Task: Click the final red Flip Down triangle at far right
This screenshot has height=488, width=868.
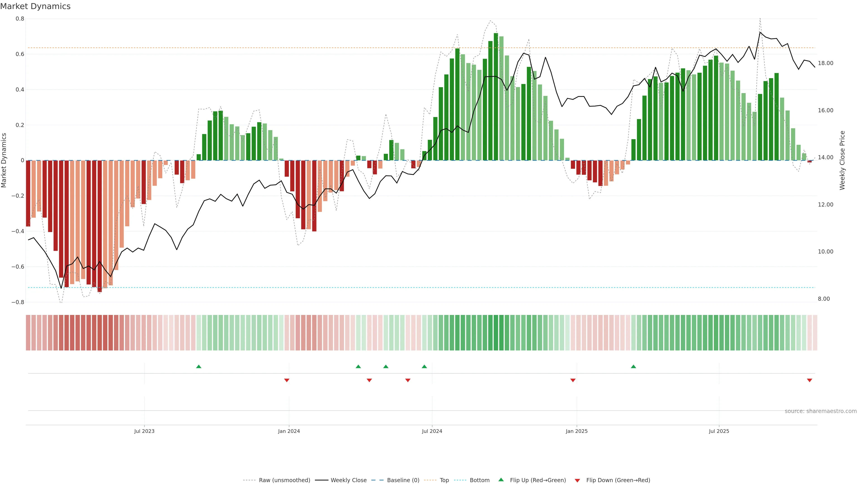Action: [809, 380]
